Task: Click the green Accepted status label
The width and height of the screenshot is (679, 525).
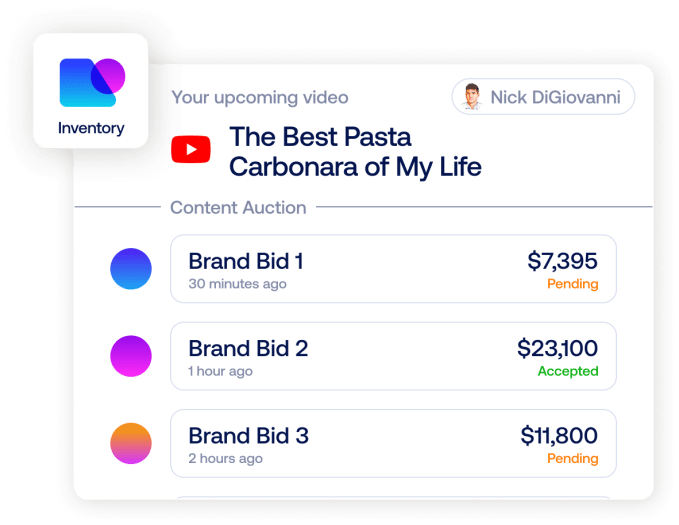Action: click(x=568, y=371)
